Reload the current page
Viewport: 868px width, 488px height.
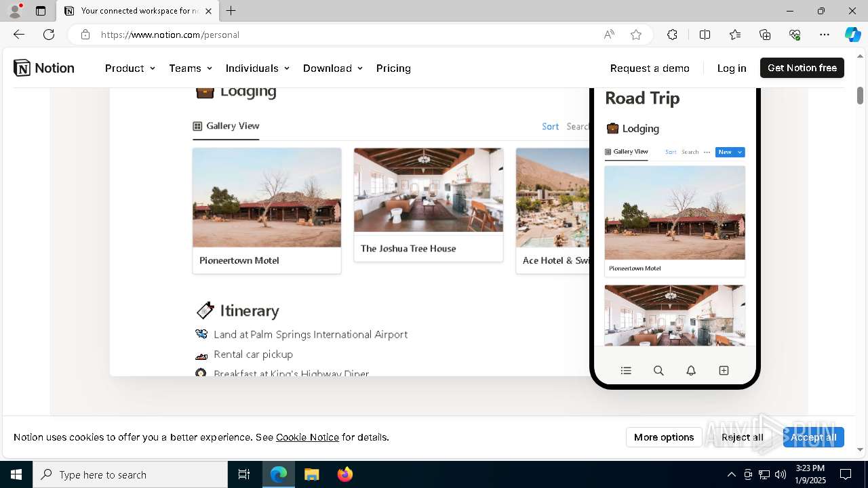(x=49, y=35)
